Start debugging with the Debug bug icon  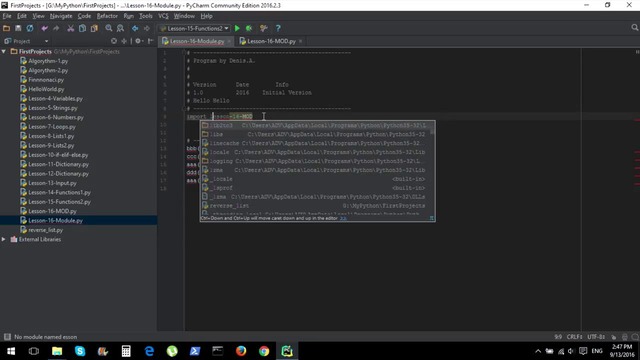[249, 29]
